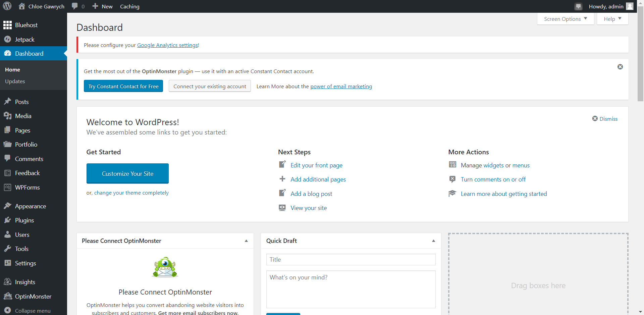Click Turn comments on or off link
The width and height of the screenshot is (644, 315).
pos(493,179)
